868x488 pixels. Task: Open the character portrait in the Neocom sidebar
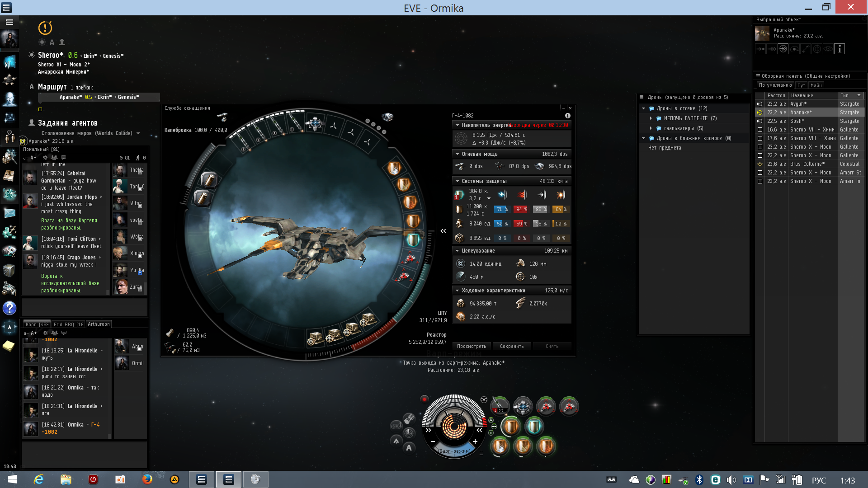tap(9, 39)
